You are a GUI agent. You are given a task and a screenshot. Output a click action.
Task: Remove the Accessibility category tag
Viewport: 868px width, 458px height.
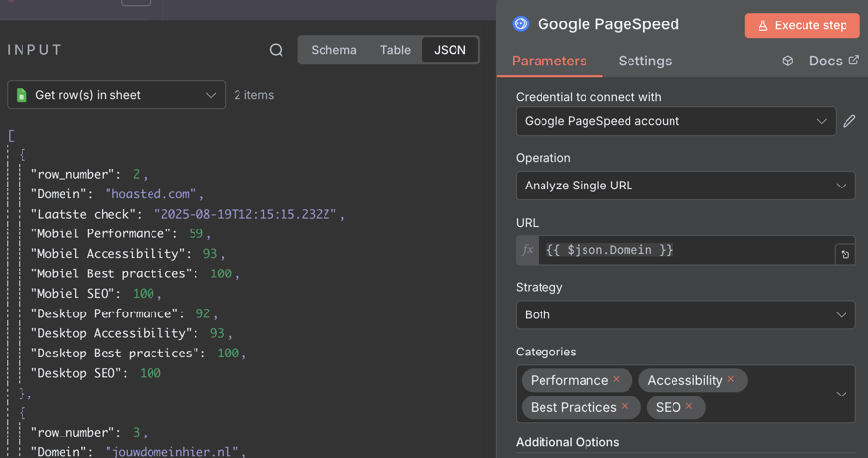tap(731, 380)
